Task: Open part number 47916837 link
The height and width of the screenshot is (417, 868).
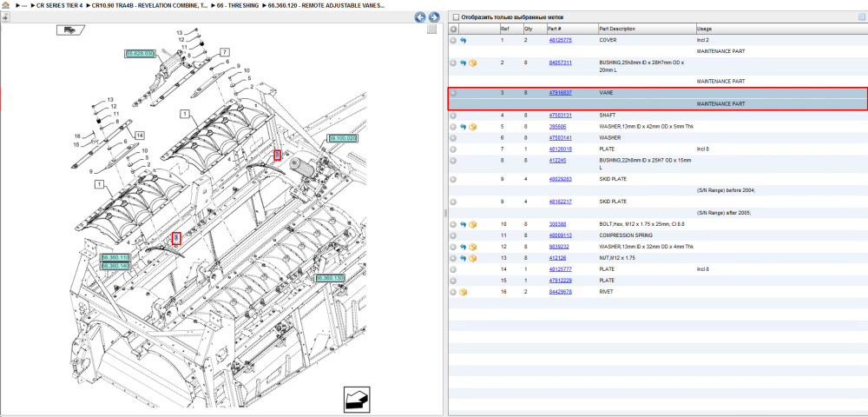Action: click(560, 93)
